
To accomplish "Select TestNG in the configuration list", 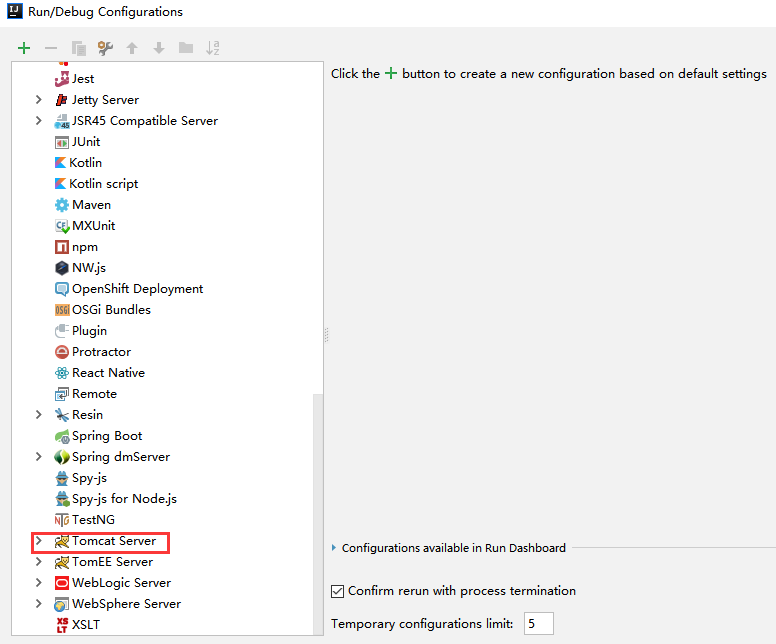I will coord(94,520).
